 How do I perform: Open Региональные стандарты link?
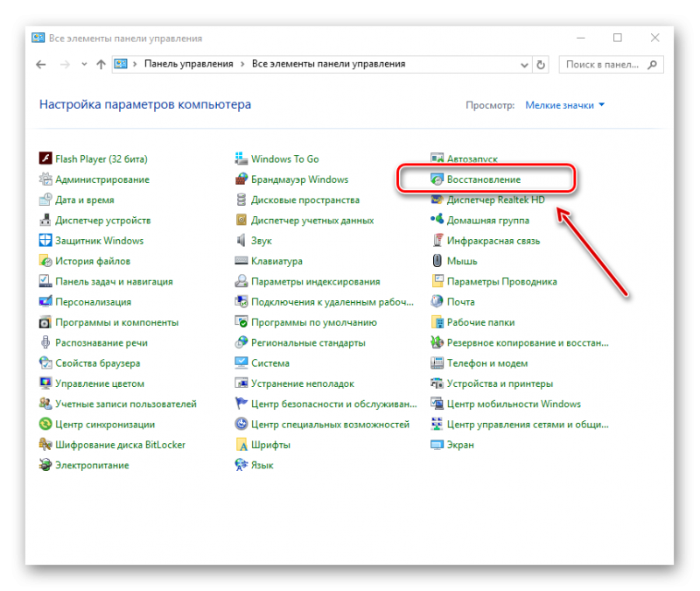[x=308, y=342]
